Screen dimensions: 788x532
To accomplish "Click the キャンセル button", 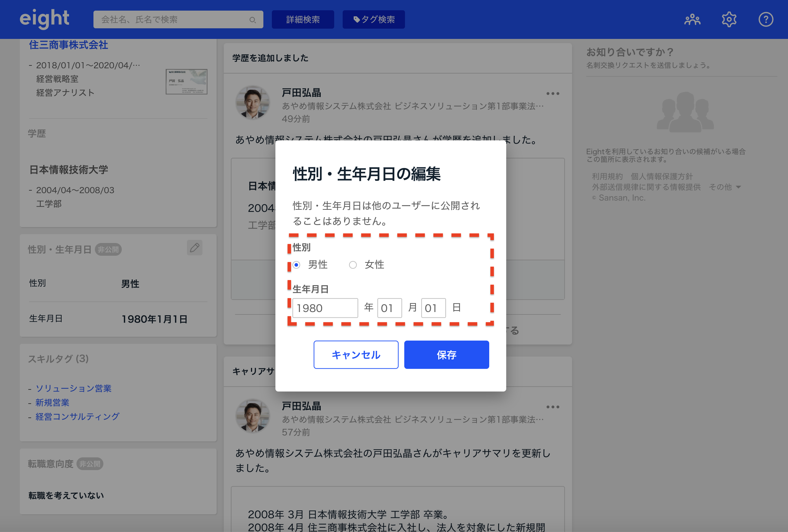I will point(356,354).
